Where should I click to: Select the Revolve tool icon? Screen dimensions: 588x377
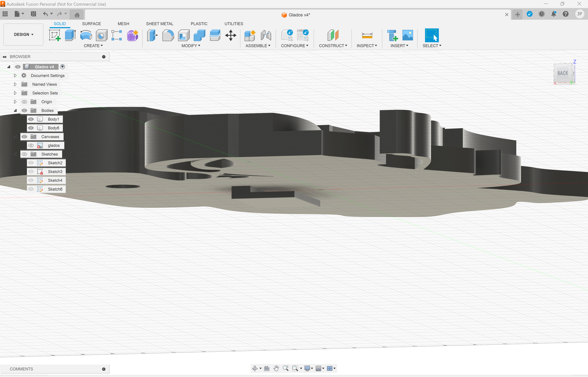86,35
